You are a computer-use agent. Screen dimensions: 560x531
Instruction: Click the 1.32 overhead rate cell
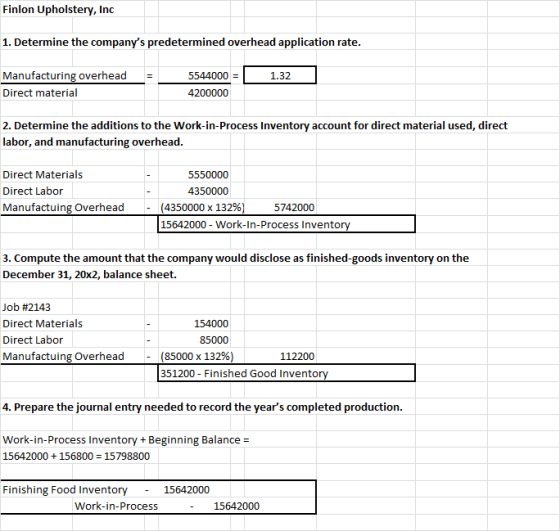click(x=280, y=75)
